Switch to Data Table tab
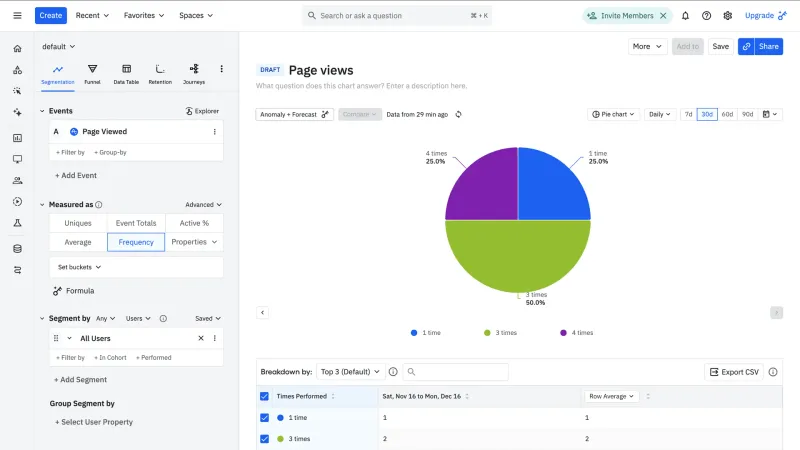The height and width of the screenshot is (450, 800). [126, 74]
